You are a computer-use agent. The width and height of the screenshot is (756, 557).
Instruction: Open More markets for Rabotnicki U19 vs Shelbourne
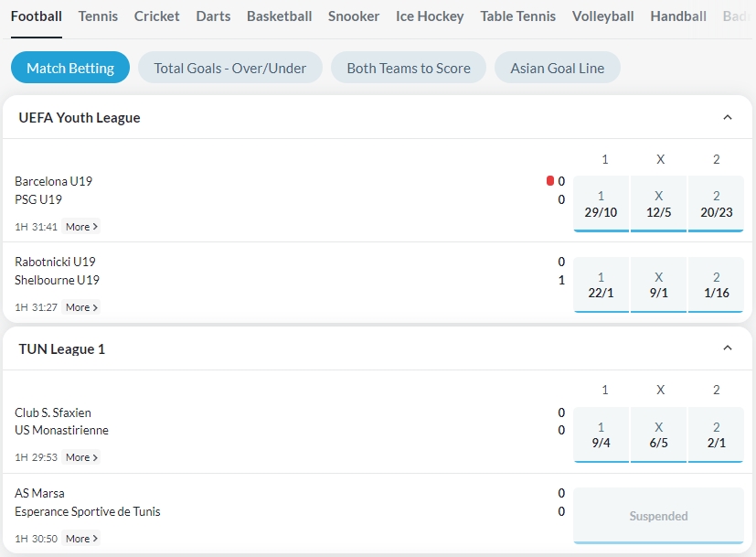pos(80,307)
